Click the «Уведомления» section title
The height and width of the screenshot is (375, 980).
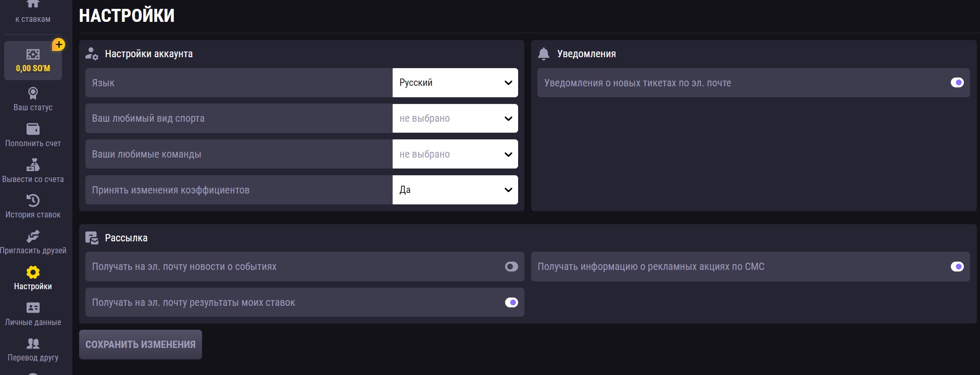586,54
